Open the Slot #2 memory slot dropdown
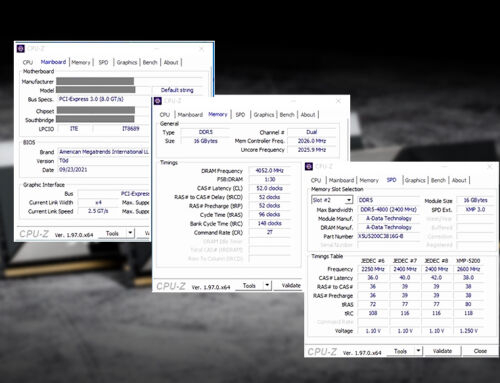 [332, 200]
